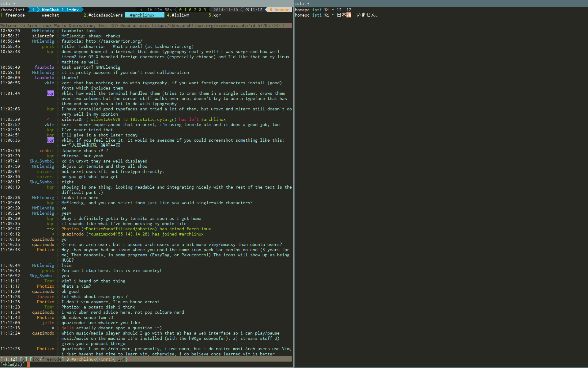Click the homepc hostname in tmux bar

282,10
